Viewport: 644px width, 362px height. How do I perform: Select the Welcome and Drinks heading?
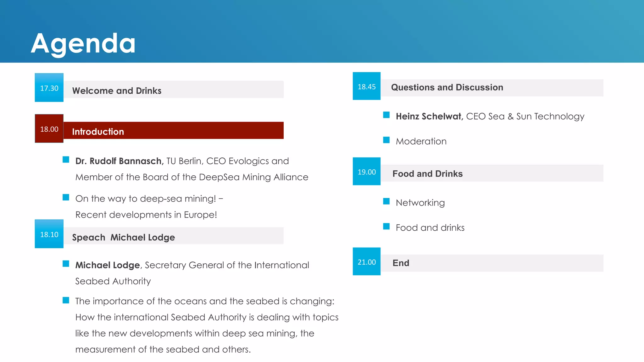pos(117,90)
